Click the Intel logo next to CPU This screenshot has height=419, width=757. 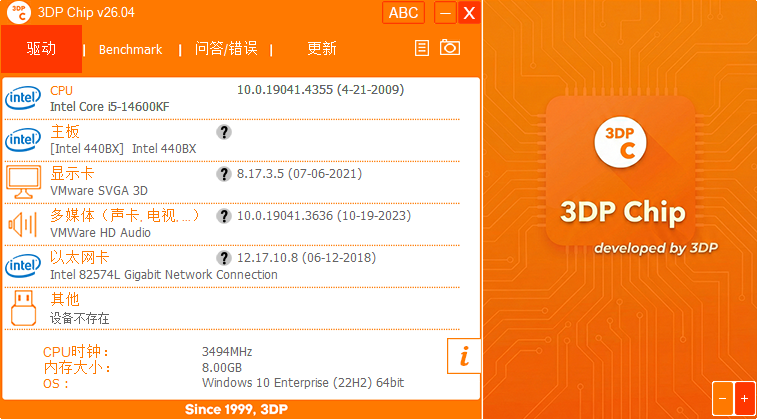click(x=23, y=98)
